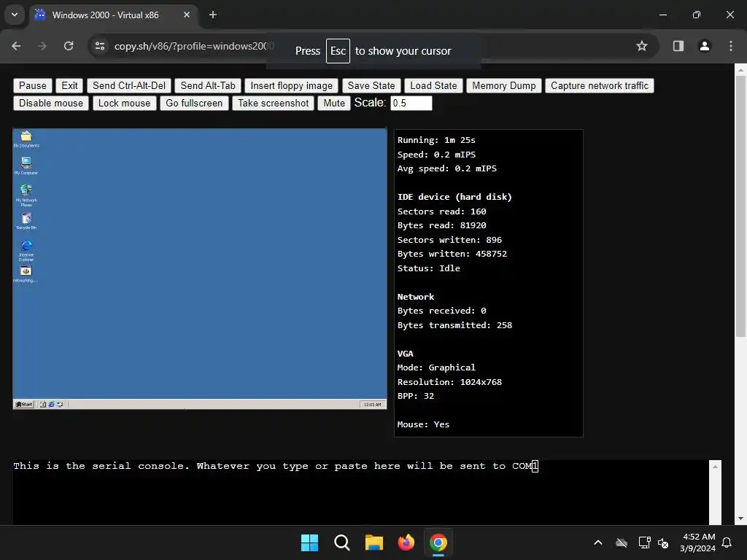
Task: Click the OneDrive tray icon
Action: pyautogui.click(x=622, y=542)
